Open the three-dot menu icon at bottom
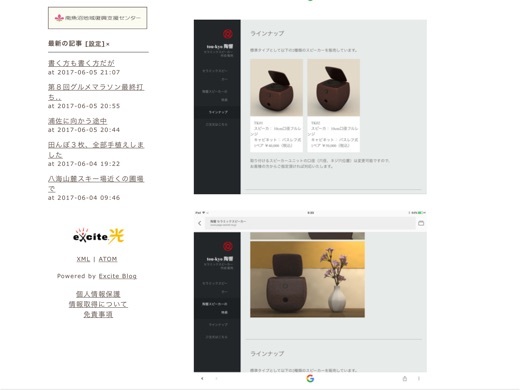This screenshot has width=520, height=390. tap(419, 379)
